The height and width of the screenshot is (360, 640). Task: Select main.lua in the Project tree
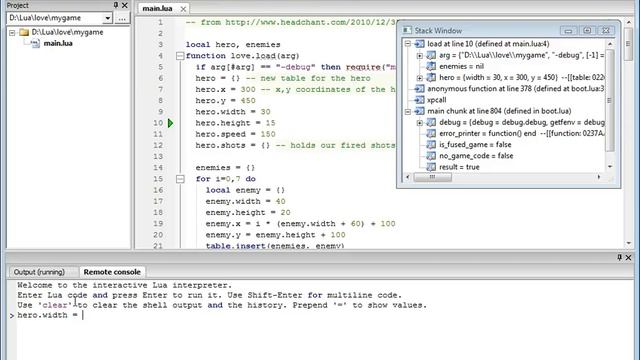tap(58, 43)
